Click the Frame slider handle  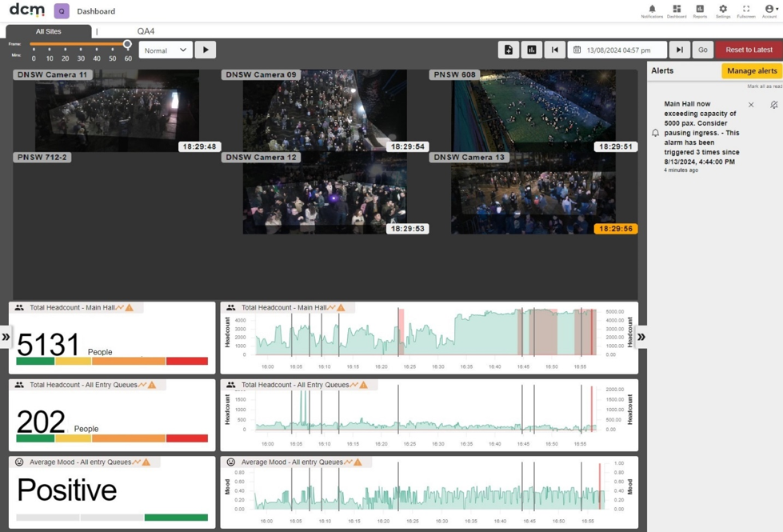(127, 44)
